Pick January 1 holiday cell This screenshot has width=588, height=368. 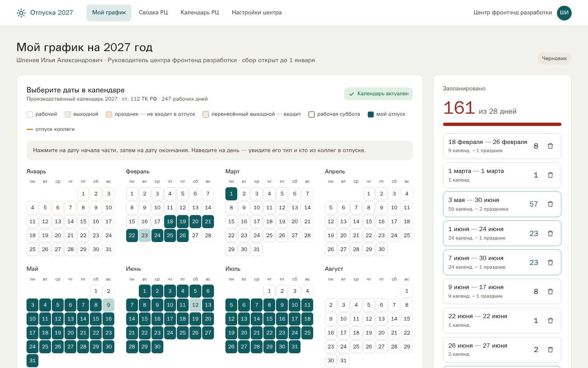pyautogui.click(x=83, y=194)
